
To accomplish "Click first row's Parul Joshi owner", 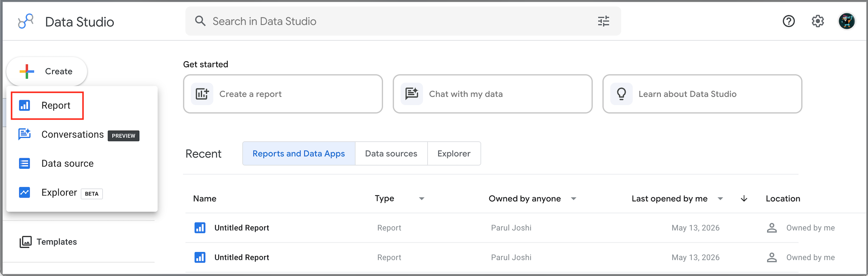I will point(511,228).
